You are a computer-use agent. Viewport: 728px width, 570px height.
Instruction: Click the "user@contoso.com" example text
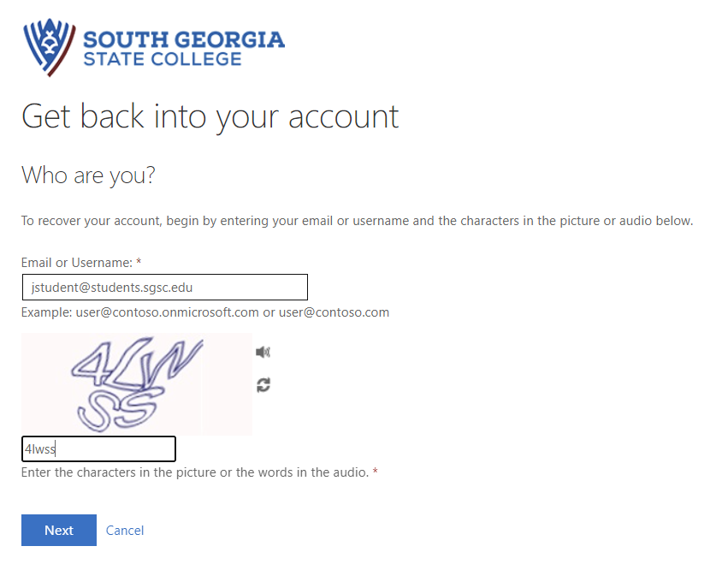pos(334,312)
